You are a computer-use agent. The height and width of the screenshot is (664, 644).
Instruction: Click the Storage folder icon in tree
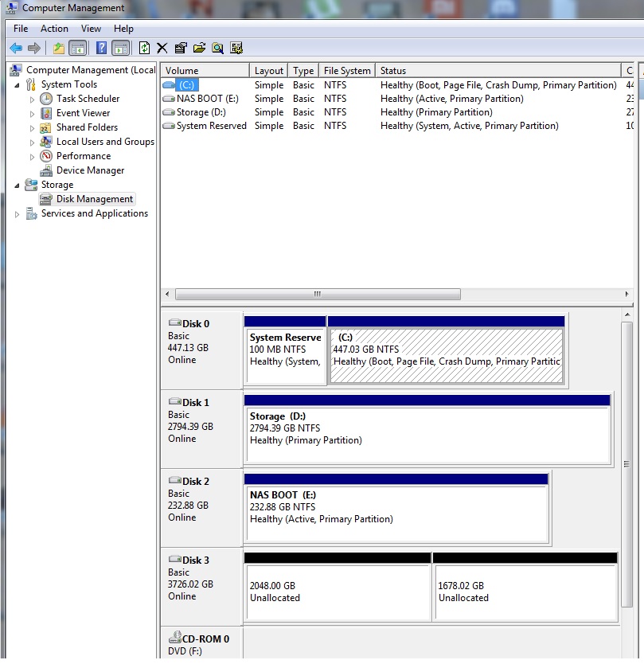[31, 185]
